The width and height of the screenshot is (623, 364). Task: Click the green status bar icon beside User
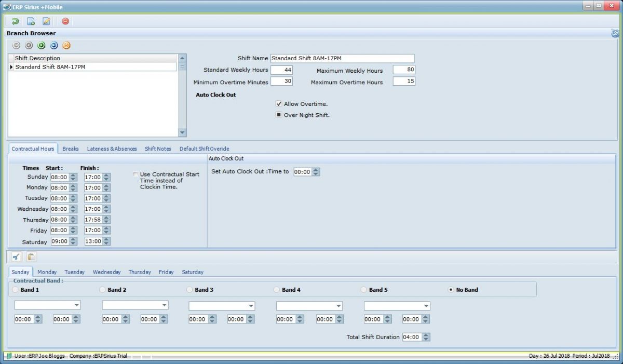point(9,356)
